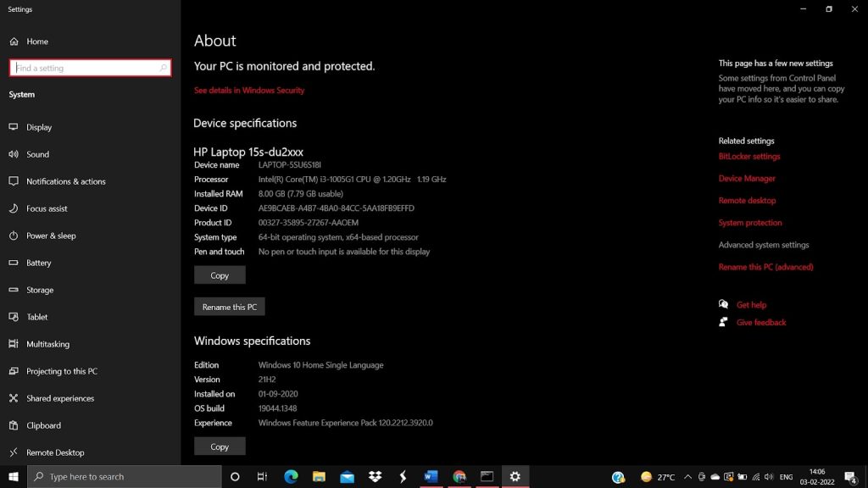The width and height of the screenshot is (868, 488).
Task: Open the Windows Start menu
Action: [14, 476]
